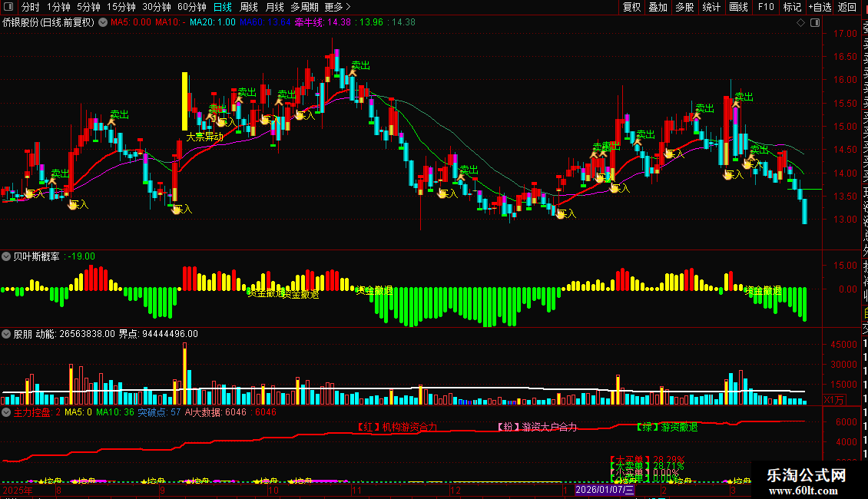Image resolution: width=868 pixels, height=499 pixels.
Task: Click the MA5: 0.00 indicator value
Action: point(131,22)
